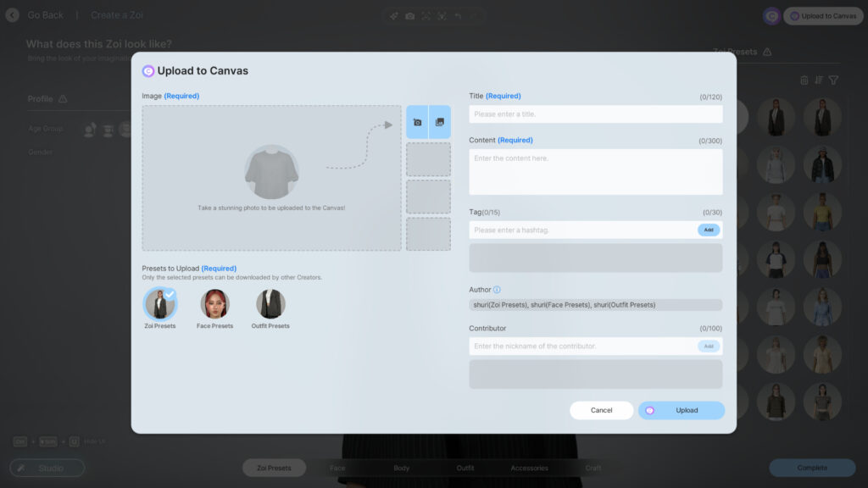Open the Outfit tab at the bottom
The height and width of the screenshot is (488, 868).
pyautogui.click(x=465, y=467)
